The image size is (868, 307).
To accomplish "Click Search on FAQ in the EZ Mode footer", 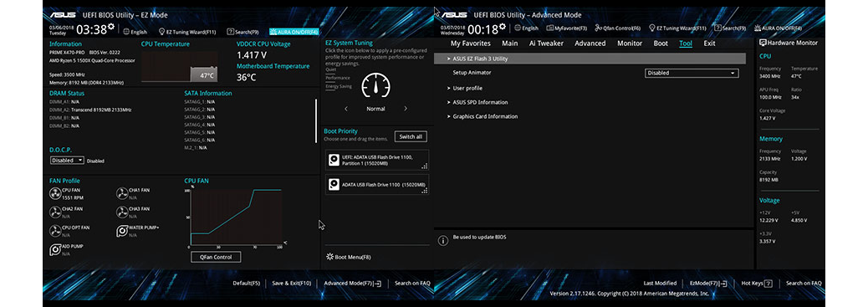I will 412,284.
